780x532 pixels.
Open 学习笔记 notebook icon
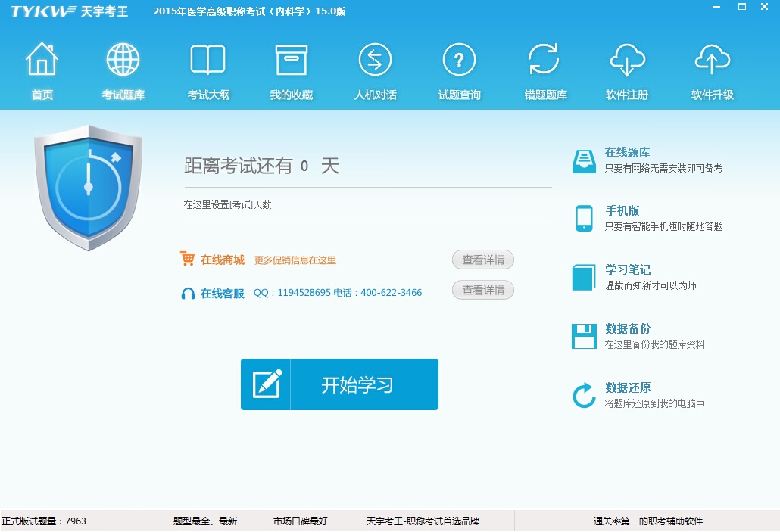584,277
